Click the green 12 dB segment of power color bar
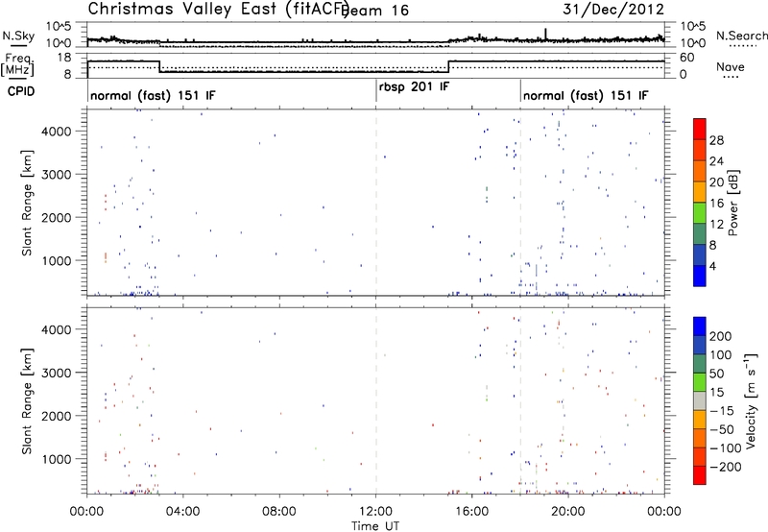This screenshot has height=532, width=768. (x=700, y=213)
